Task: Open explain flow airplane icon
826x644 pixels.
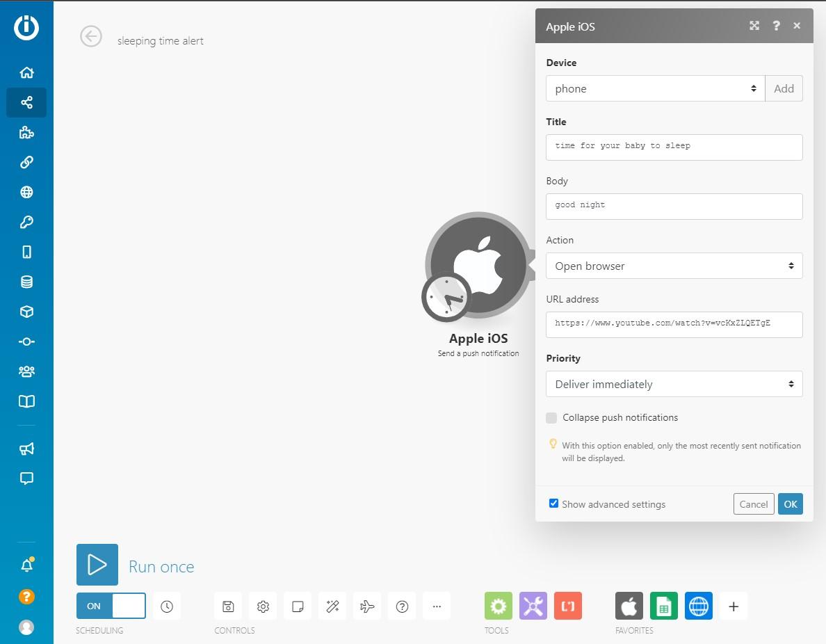Action: [x=367, y=606]
